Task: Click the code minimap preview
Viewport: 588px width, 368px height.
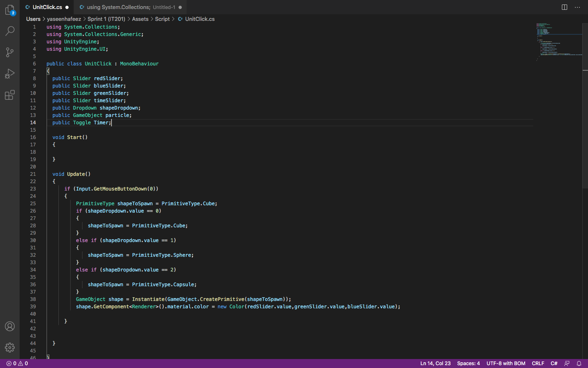Action: tap(559, 42)
